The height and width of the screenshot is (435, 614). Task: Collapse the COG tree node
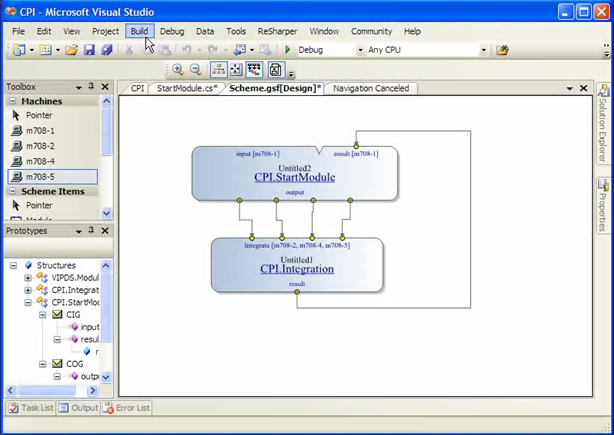(x=42, y=364)
